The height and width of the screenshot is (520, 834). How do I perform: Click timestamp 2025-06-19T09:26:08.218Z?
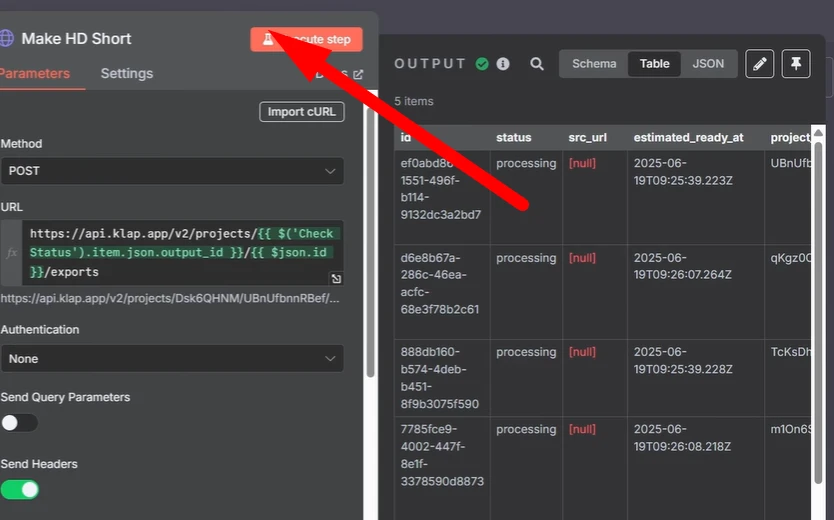tap(682, 438)
